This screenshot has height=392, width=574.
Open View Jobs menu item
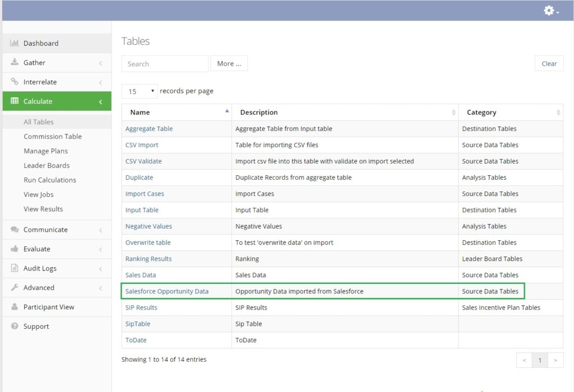(x=39, y=194)
